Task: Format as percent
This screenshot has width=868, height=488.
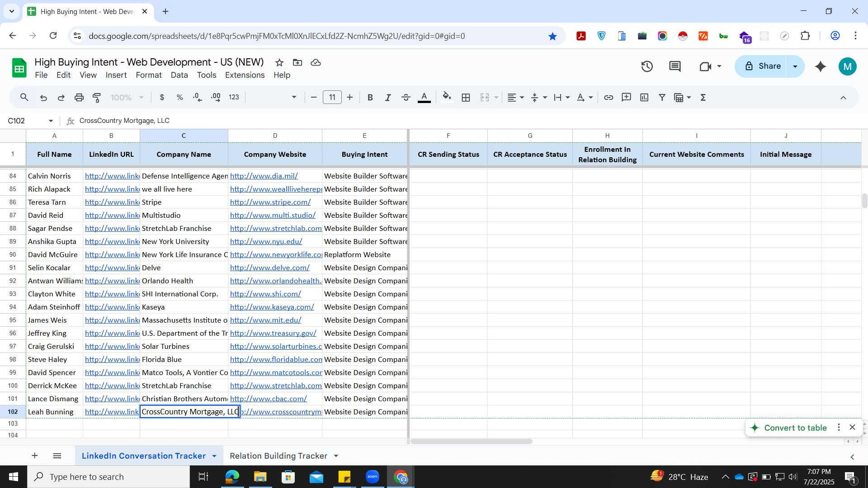Action: pos(179,97)
